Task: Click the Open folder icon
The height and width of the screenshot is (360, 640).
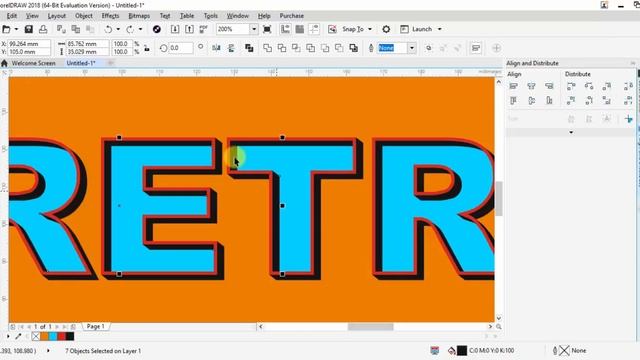Action: 6,29
